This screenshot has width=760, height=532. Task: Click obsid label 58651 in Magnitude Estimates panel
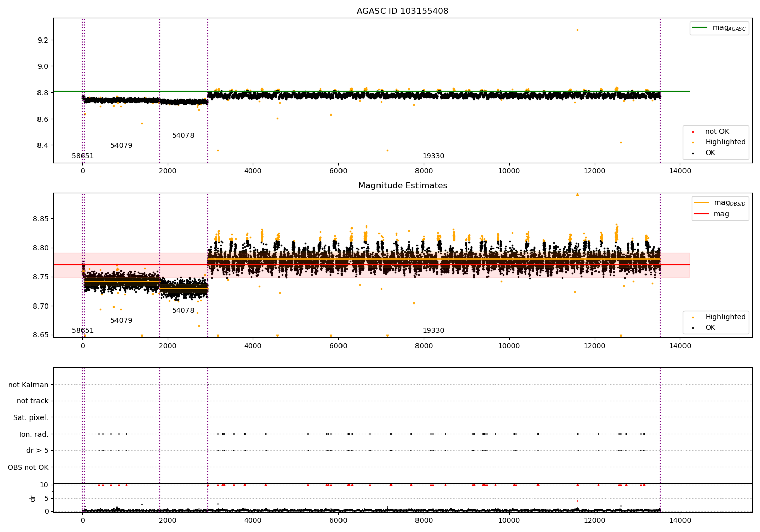(83, 331)
